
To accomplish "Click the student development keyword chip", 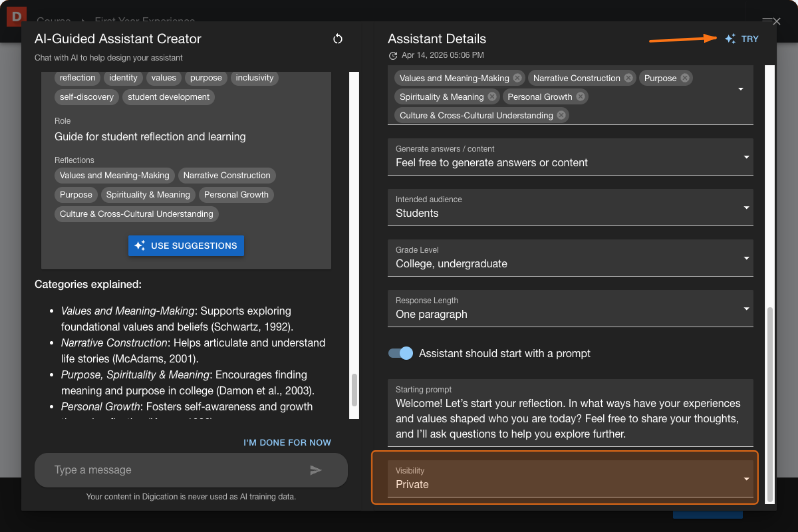I will (x=168, y=97).
